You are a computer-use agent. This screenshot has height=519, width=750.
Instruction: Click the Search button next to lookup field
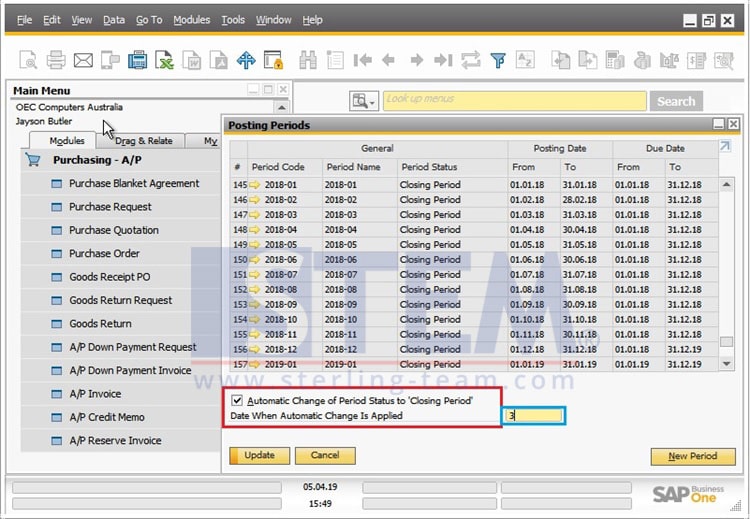click(x=676, y=101)
